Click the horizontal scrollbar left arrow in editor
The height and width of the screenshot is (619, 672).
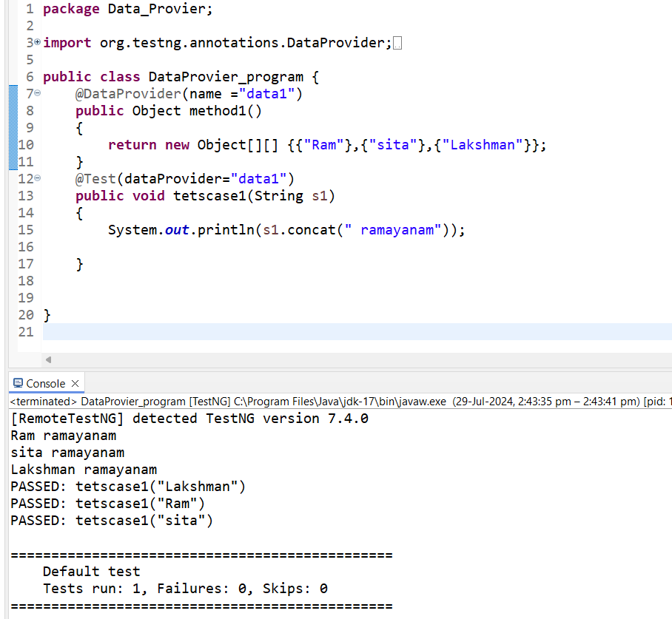coord(48,360)
